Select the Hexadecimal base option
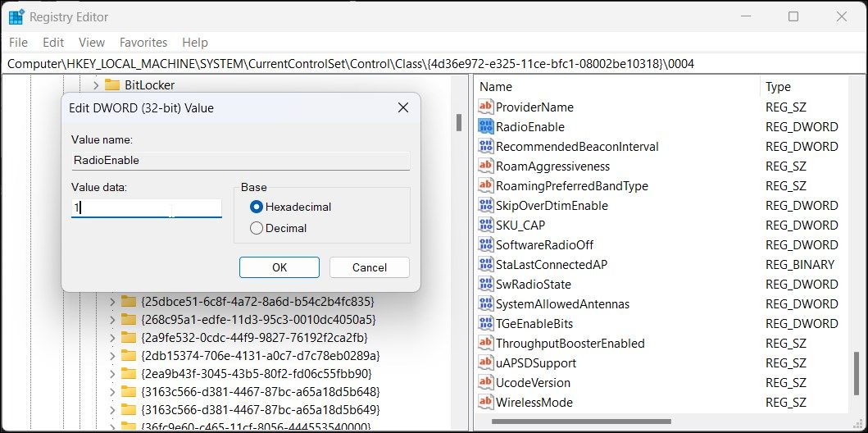 (256, 207)
